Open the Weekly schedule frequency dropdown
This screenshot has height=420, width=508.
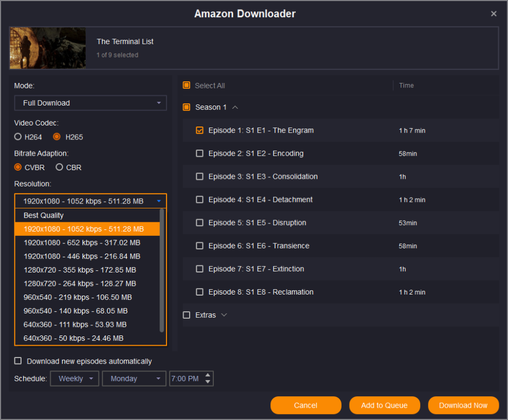tap(75, 379)
